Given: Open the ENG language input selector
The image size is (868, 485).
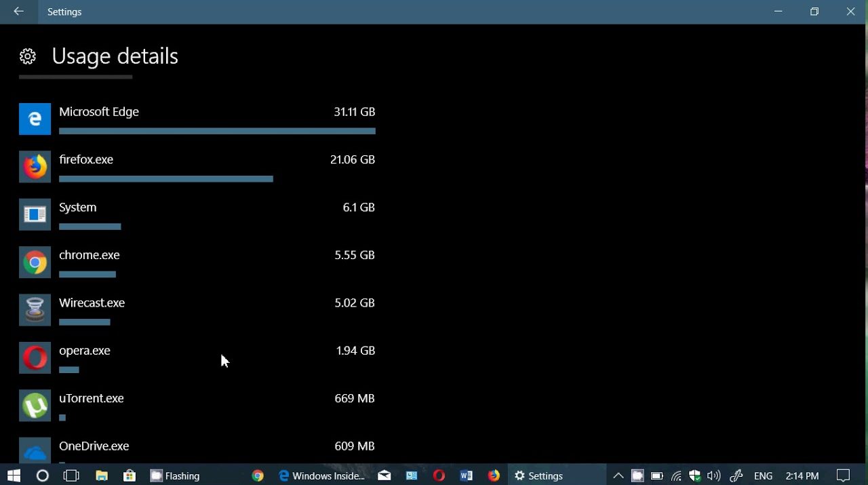Looking at the screenshot, I should tap(763, 476).
